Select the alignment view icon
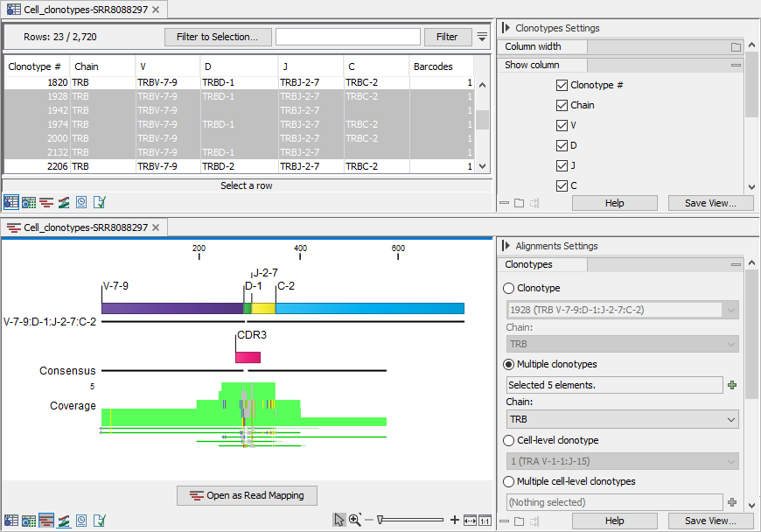This screenshot has height=532, width=761. click(45, 520)
